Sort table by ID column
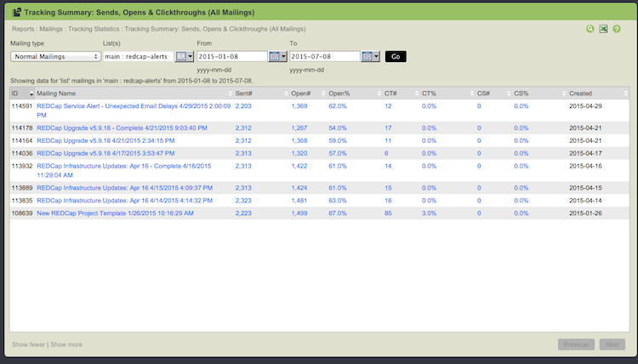The width and height of the screenshot is (638, 364). (22, 94)
